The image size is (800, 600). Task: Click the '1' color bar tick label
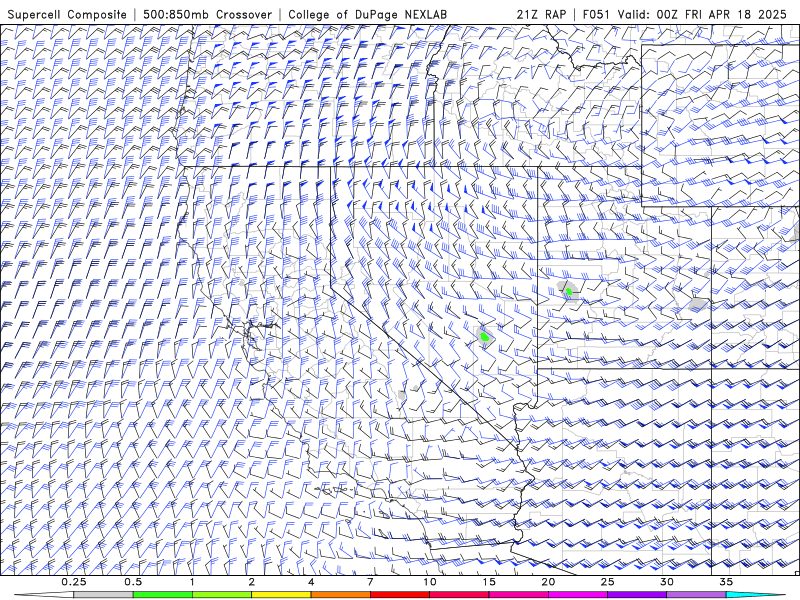(x=192, y=582)
